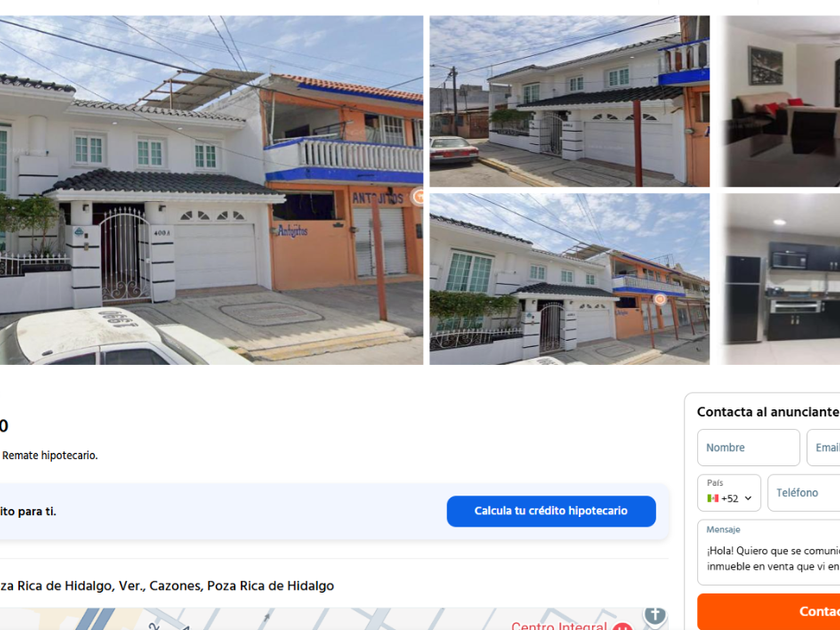Click the map area below the address

[x=334, y=619]
